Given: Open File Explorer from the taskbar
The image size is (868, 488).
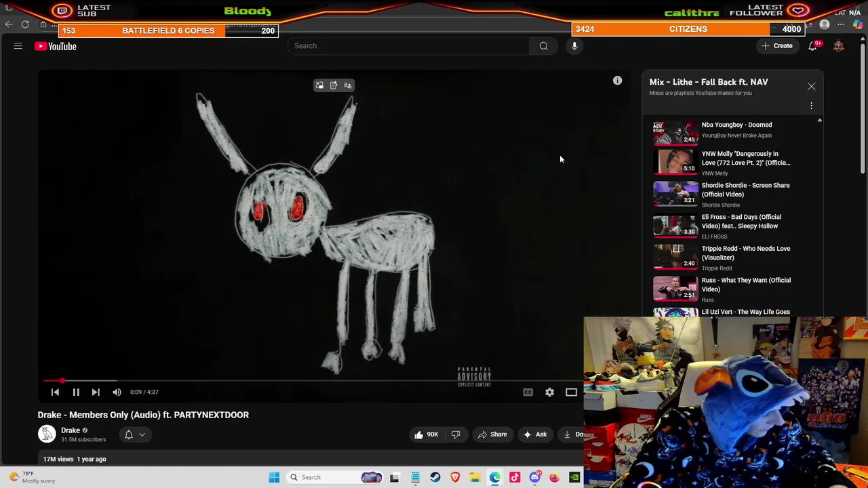Looking at the screenshot, I should (x=475, y=477).
